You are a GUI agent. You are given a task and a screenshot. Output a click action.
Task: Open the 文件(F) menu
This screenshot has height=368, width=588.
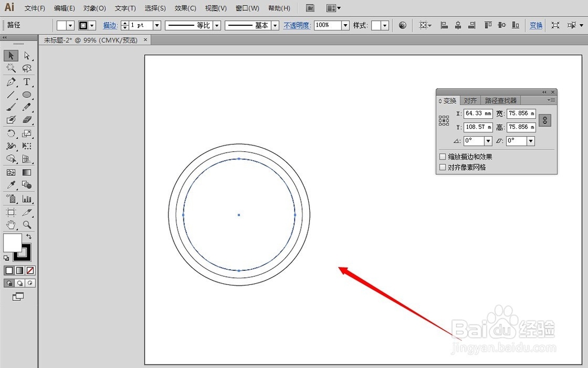pos(35,8)
